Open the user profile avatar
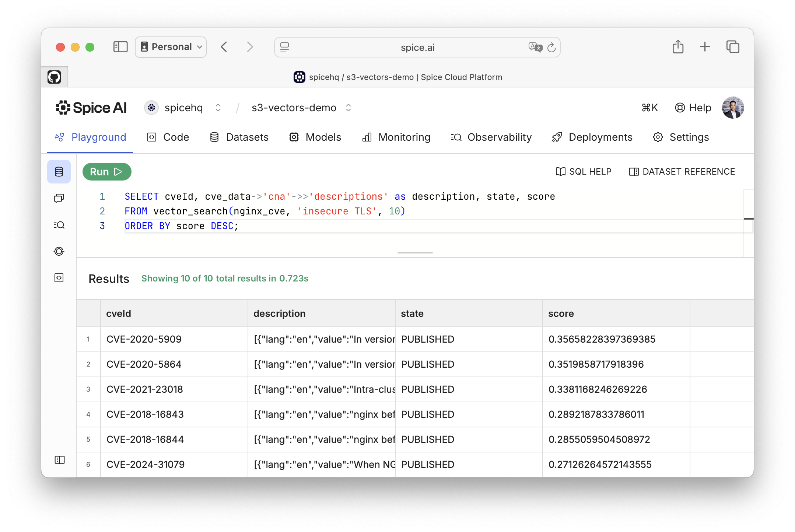Viewport: 795px width, 532px height. point(732,108)
